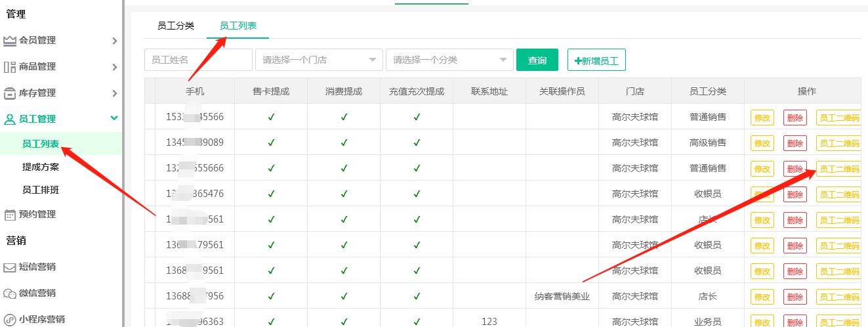Screen dimensions: 868x327
Task: Click 修改 for the first employee row
Action: pyautogui.click(x=762, y=118)
